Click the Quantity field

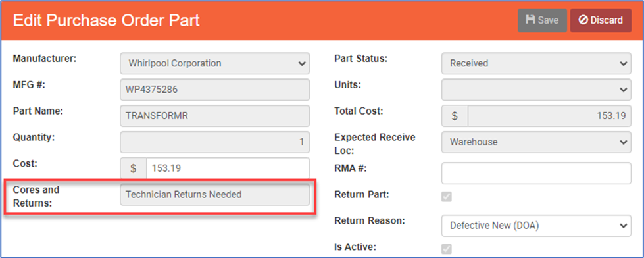pyautogui.click(x=215, y=142)
